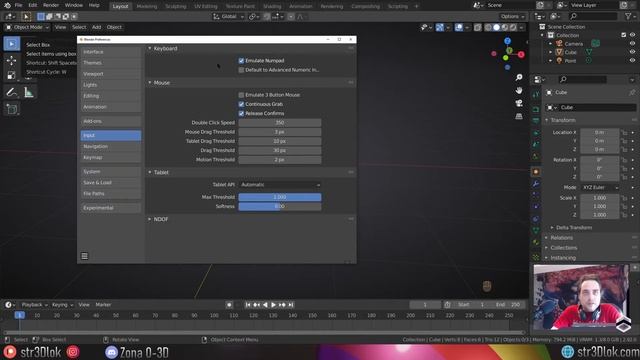The height and width of the screenshot is (360, 640).
Task: Click the Instagram icon in bottom banner
Action: coord(73,352)
